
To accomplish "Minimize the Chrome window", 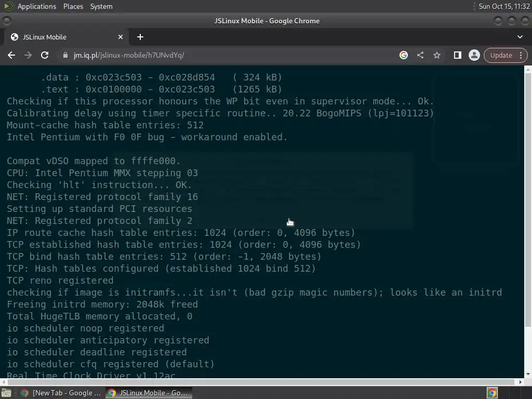I will (498, 21).
